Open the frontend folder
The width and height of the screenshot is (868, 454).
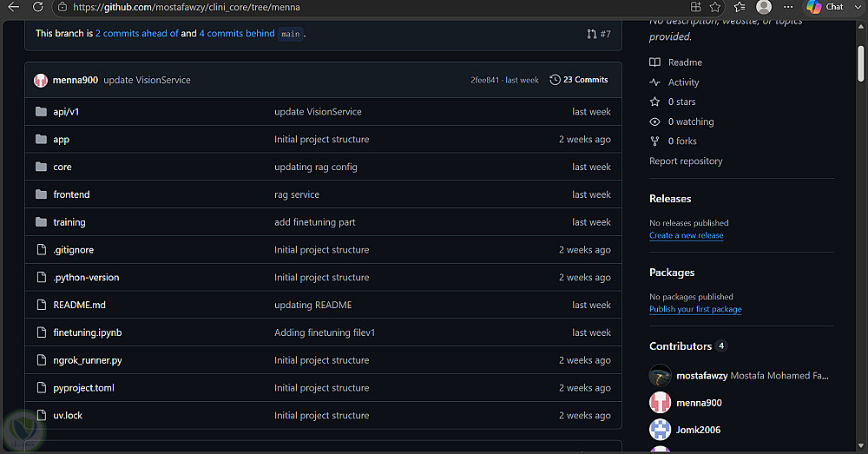point(71,194)
